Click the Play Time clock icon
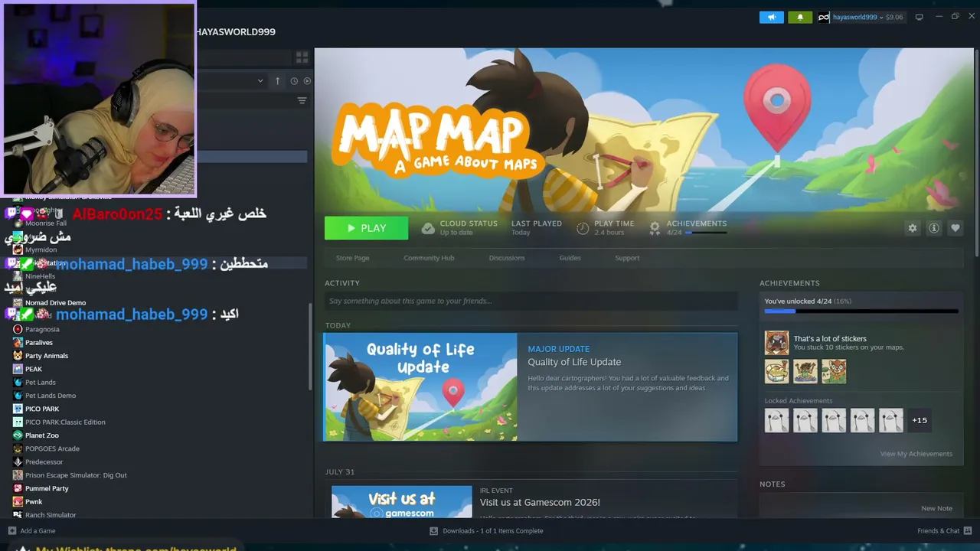The image size is (980, 551). [583, 228]
